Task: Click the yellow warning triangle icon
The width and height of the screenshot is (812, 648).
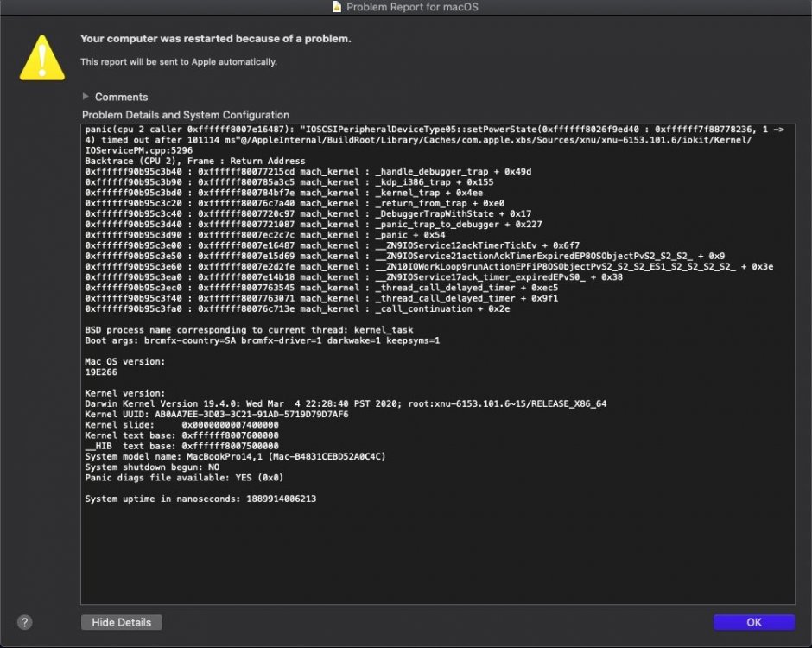Action: 42,58
